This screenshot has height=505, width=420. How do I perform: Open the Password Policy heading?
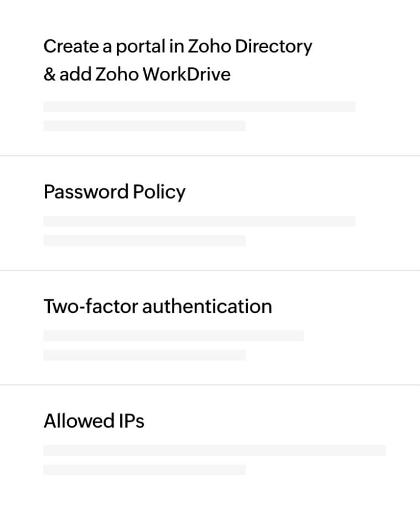pyautogui.click(x=115, y=192)
